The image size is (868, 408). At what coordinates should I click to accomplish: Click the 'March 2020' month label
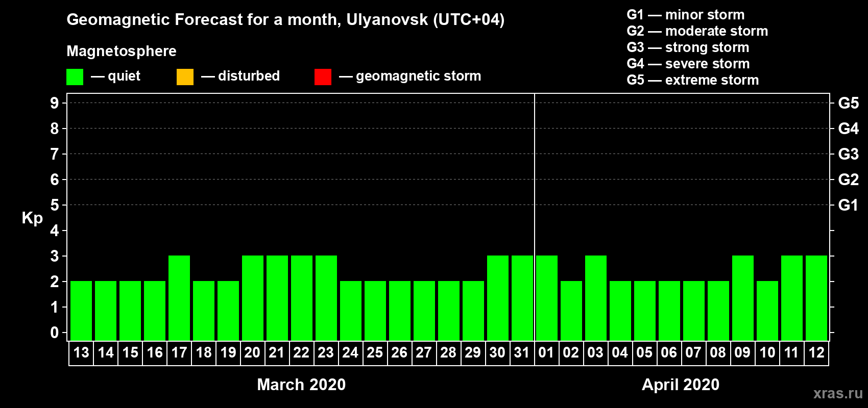[301, 385]
